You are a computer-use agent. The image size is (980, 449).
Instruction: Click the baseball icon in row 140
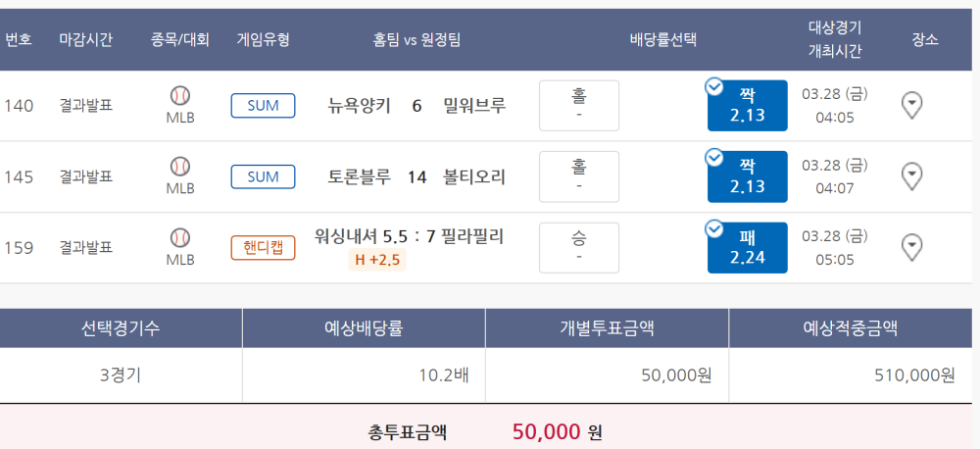pyautogui.click(x=180, y=96)
